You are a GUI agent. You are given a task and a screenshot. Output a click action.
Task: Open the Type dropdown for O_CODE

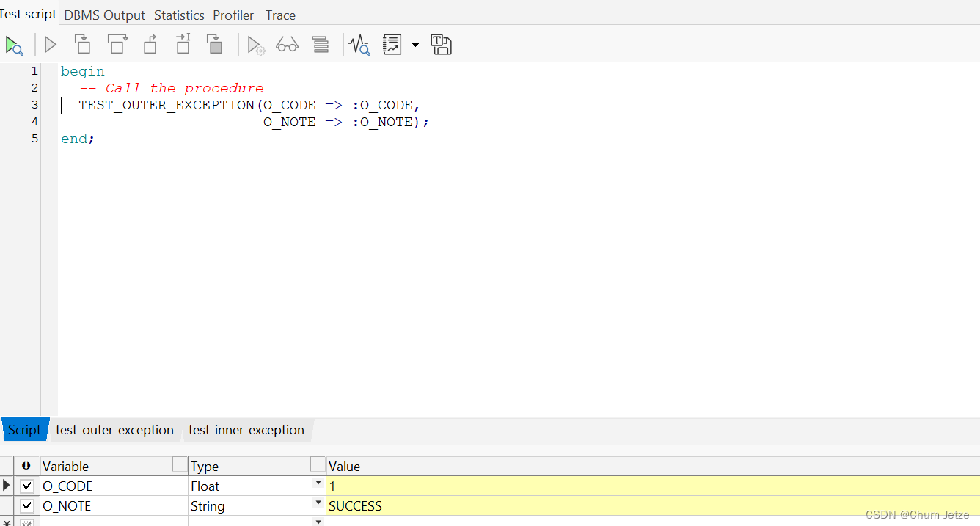click(x=318, y=486)
